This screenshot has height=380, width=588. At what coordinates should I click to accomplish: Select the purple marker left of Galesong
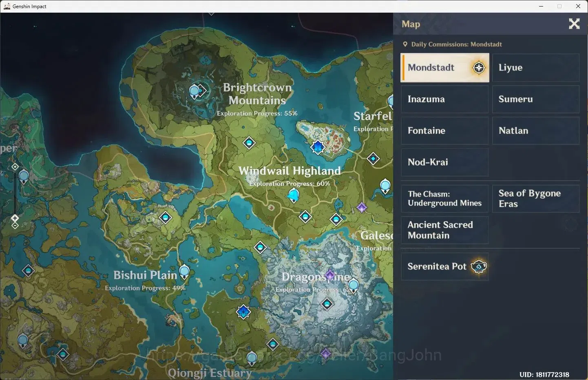point(362,208)
